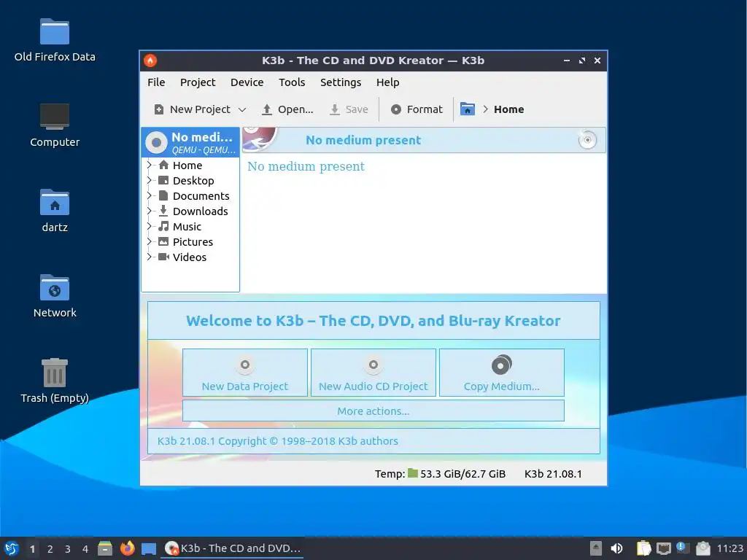Open the New Project dropdown arrow
The width and height of the screenshot is (747, 560).
coord(242,110)
